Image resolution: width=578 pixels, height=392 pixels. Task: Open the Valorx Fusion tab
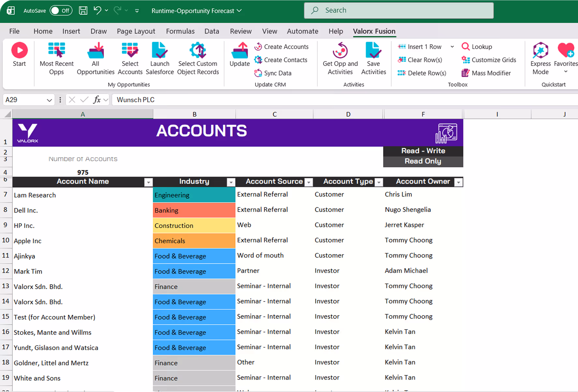coord(374,31)
